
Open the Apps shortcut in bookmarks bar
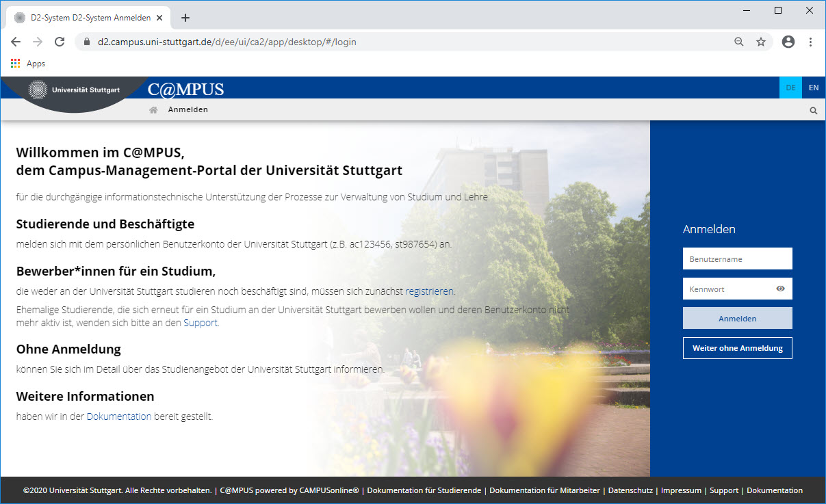coord(28,64)
